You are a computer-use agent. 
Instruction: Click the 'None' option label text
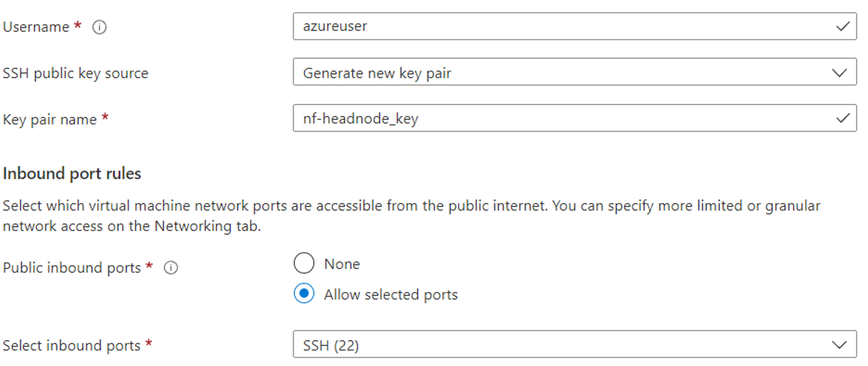click(342, 264)
